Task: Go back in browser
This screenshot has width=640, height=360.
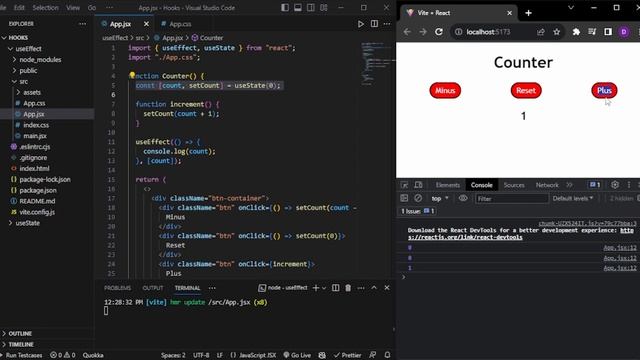Action: pyautogui.click(x=407, y=32)
